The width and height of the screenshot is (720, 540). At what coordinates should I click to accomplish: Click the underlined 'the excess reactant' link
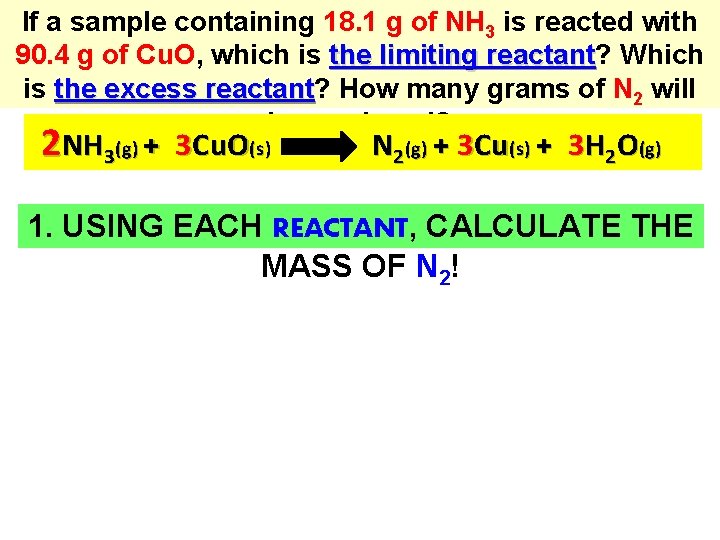click(x=185, y=89)
